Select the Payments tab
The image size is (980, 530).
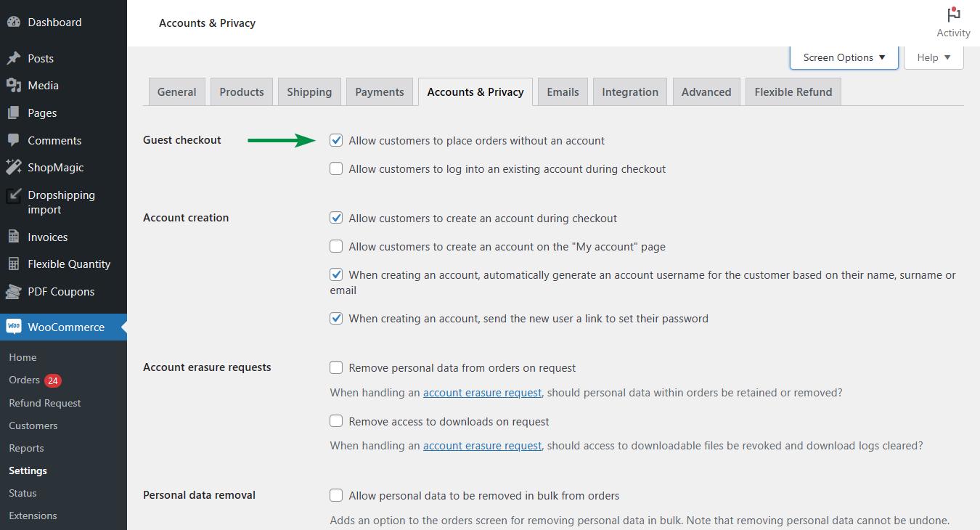tap(380, 92)
